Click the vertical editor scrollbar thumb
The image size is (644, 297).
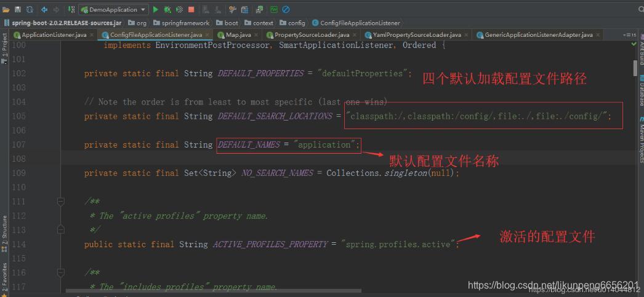(x=635, y=68)
